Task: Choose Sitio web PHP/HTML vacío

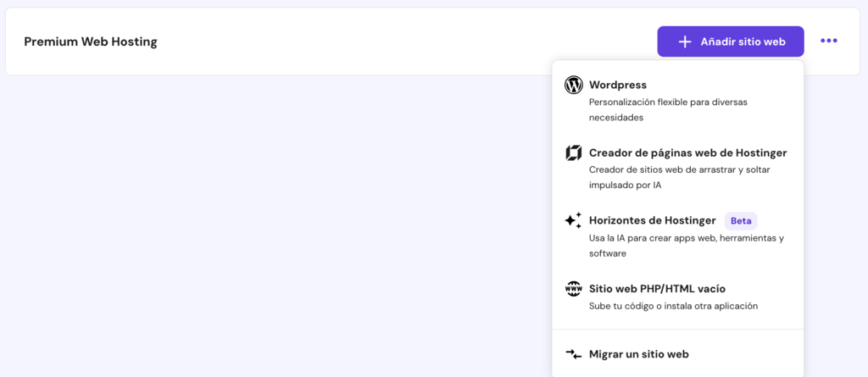Action: pos(657,288)
